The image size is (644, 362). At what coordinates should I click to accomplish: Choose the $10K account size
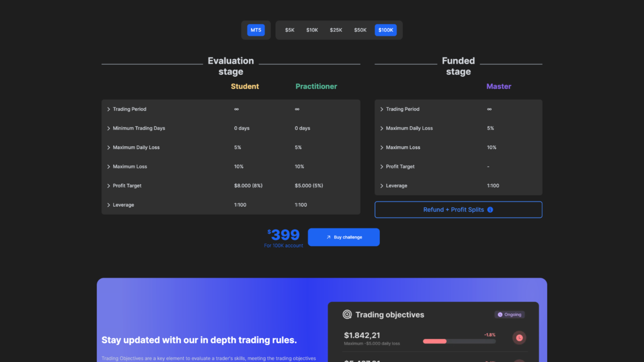click(x=312, y=30)
